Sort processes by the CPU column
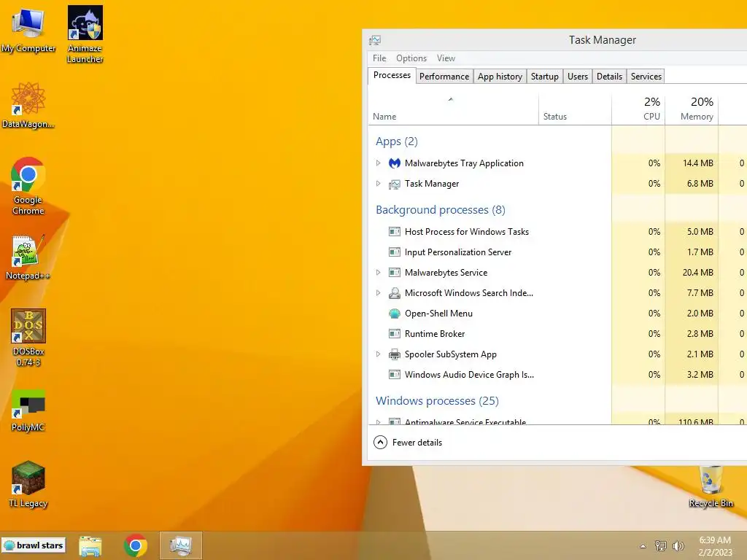The height and width of the screenshot is (560, 747). point(638,109)
